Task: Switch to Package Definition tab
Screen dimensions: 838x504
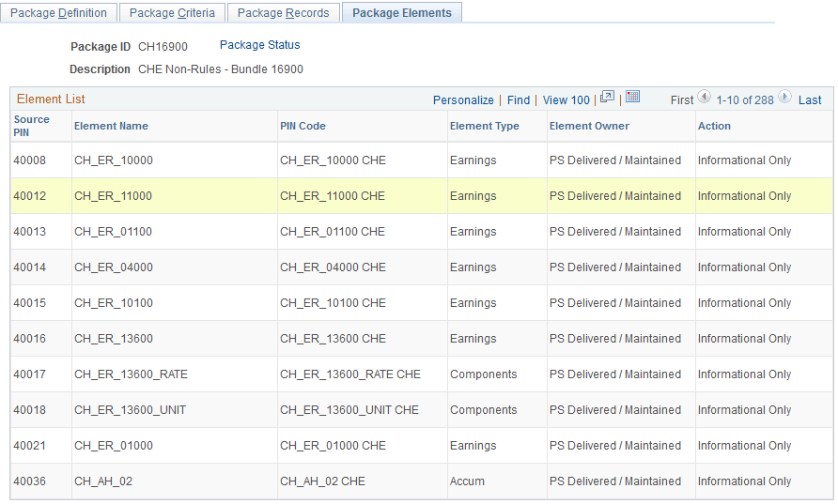Action: pos(59,13)
